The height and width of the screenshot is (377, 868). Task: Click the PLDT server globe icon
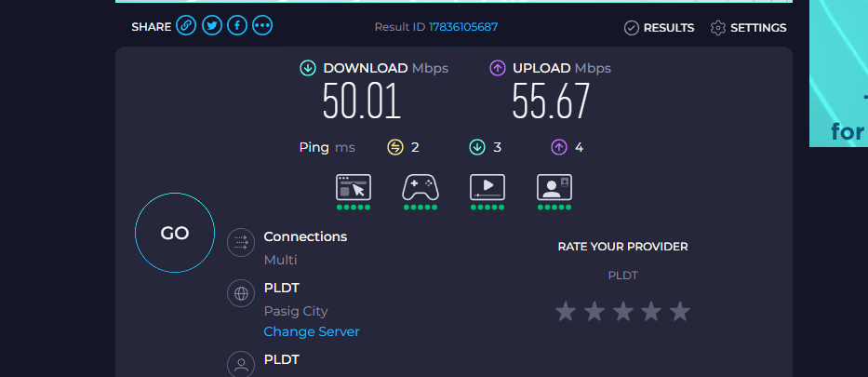pos(241,293)
